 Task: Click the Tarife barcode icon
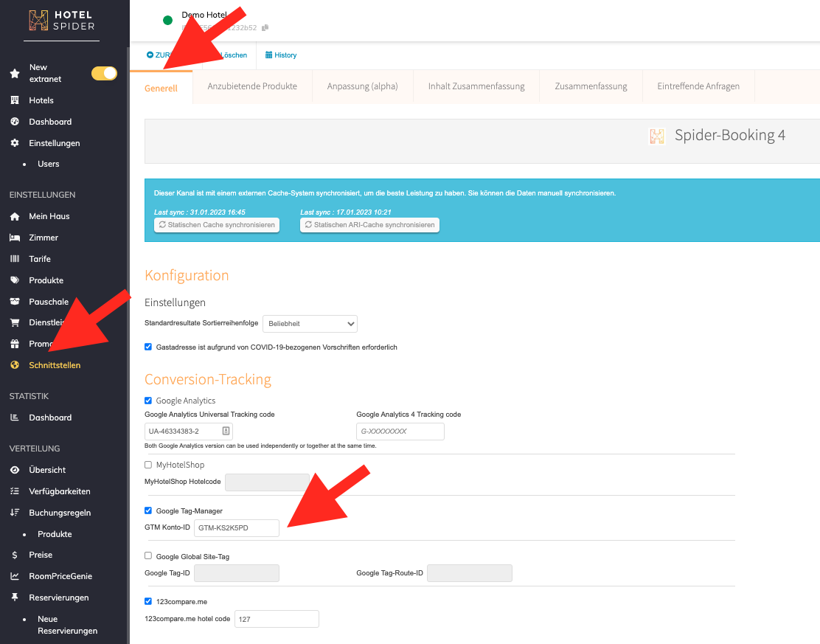point(15,259)
